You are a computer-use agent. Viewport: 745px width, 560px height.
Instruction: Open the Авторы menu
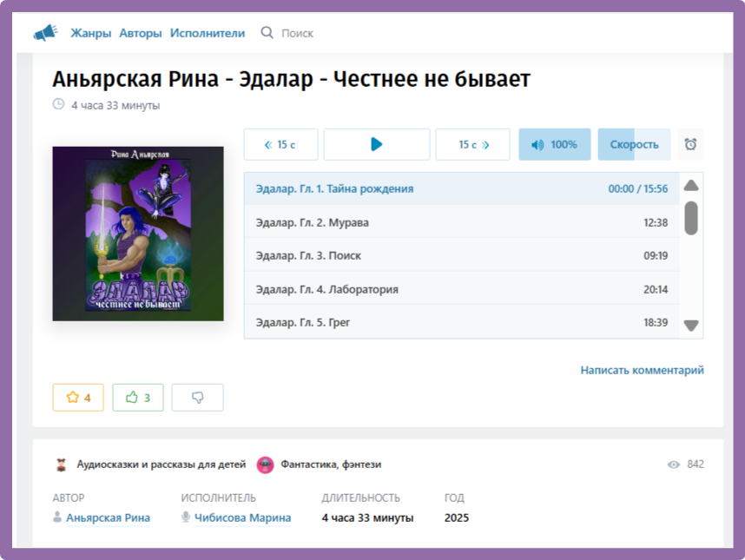[141, 33]
